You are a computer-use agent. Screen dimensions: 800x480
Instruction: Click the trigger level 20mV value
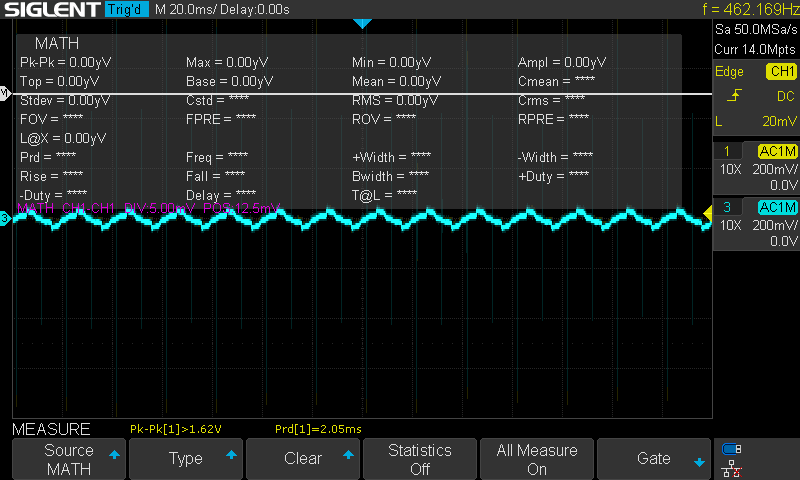pos(779,121)
